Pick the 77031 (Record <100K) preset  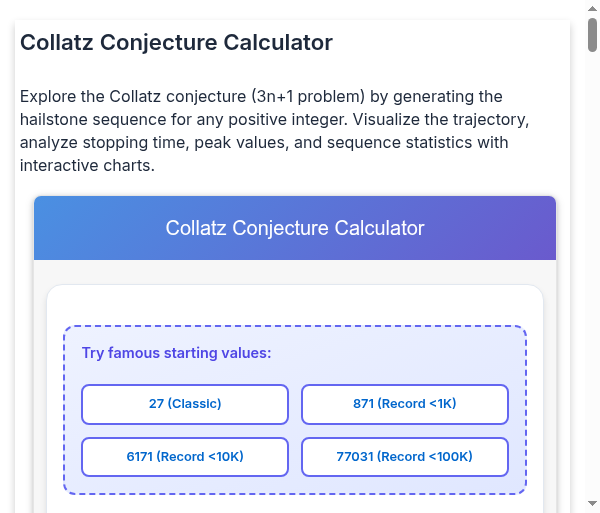pos(405,457)
